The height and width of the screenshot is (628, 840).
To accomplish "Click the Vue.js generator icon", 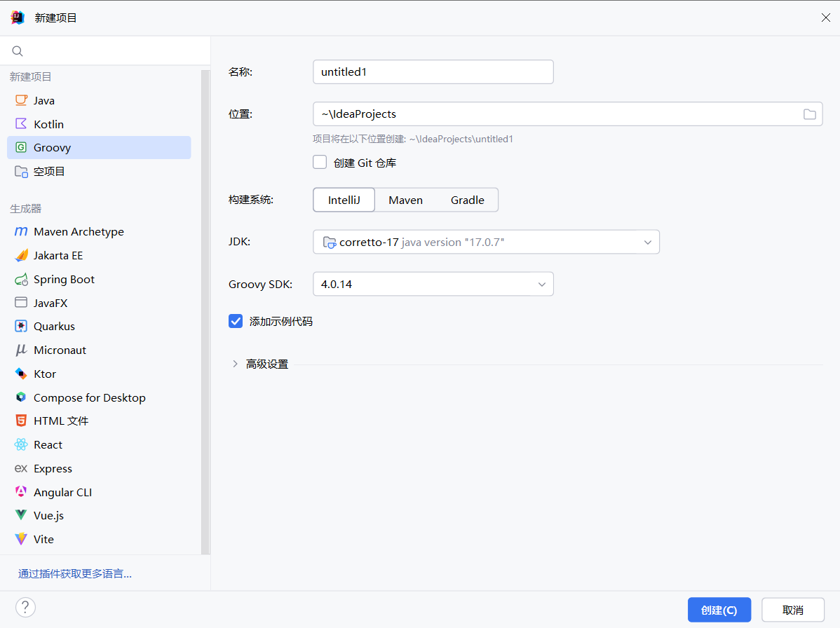I will click(21, 515).
